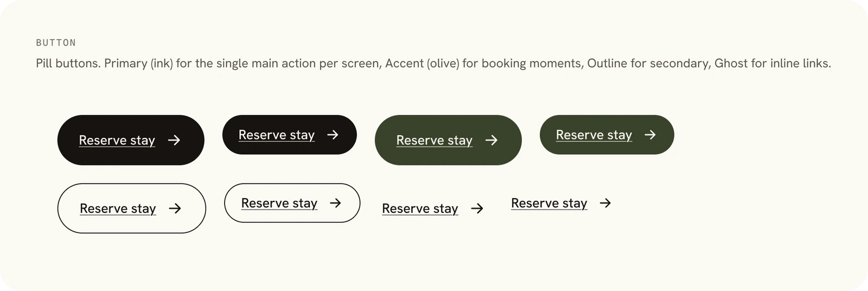This screenshot has width=868, height=291.
Task: Click the BUTTON section heading
Action: click(x=56, y=43)
